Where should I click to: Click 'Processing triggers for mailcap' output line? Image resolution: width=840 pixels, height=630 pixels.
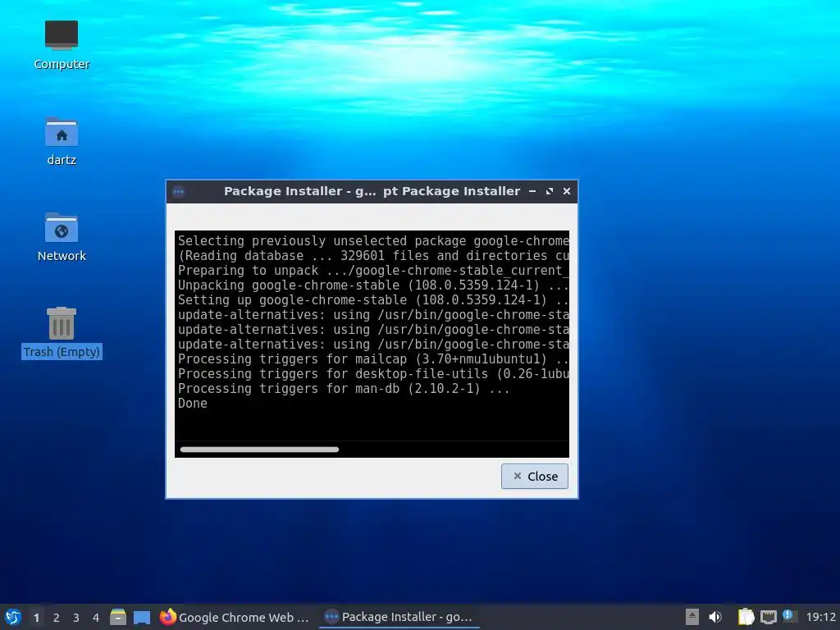[373, 359]
